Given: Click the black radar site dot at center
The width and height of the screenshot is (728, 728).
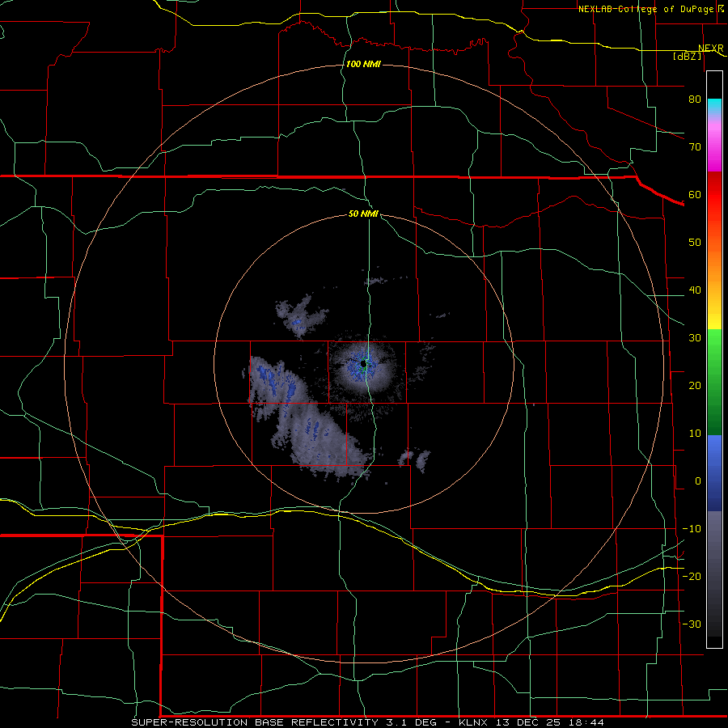Looking at the screenshot, I should point(363,364).
